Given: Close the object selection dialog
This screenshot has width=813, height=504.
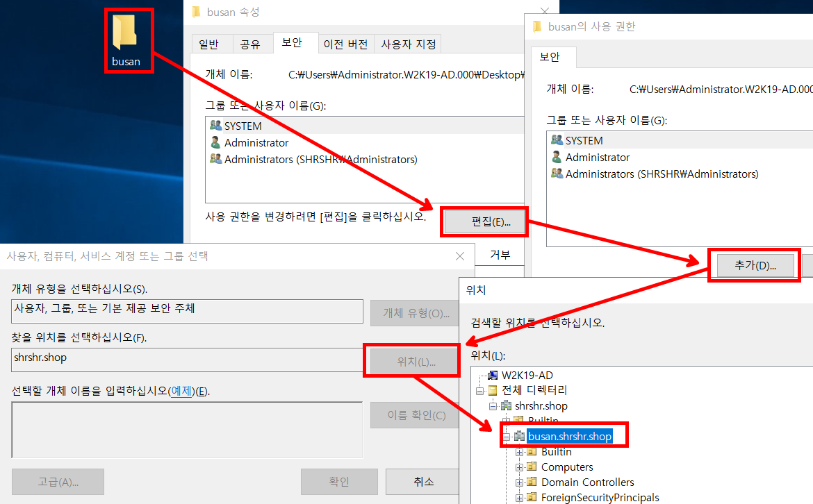Looking at the screenshot, I should (x=460, y=256).
